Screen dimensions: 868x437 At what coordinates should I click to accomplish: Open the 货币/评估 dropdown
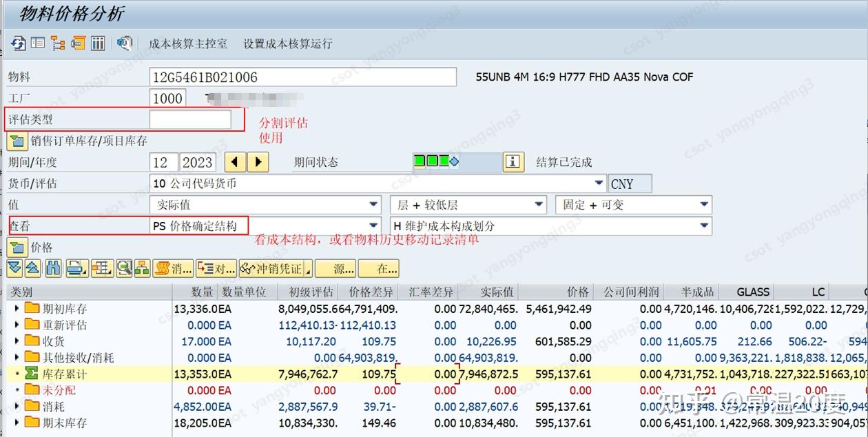tap(599, 183)
